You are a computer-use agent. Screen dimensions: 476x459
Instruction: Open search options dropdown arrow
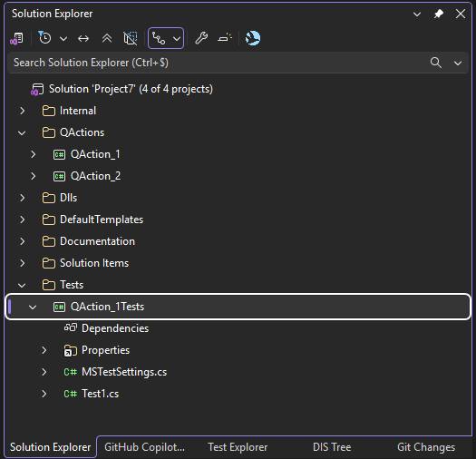[458, 63]
